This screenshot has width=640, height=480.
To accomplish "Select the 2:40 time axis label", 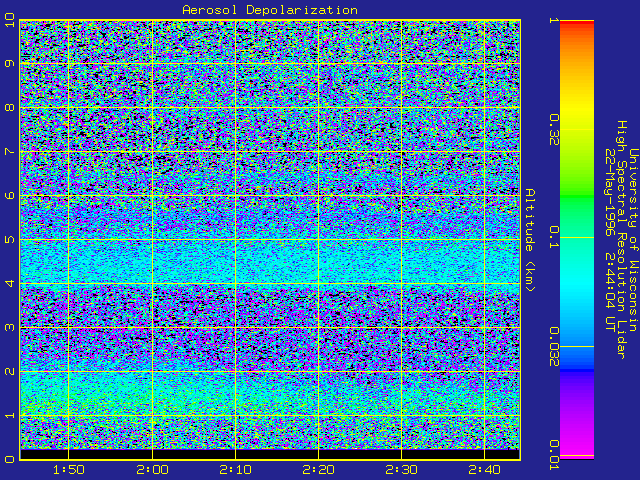I will tap(484, 470).
